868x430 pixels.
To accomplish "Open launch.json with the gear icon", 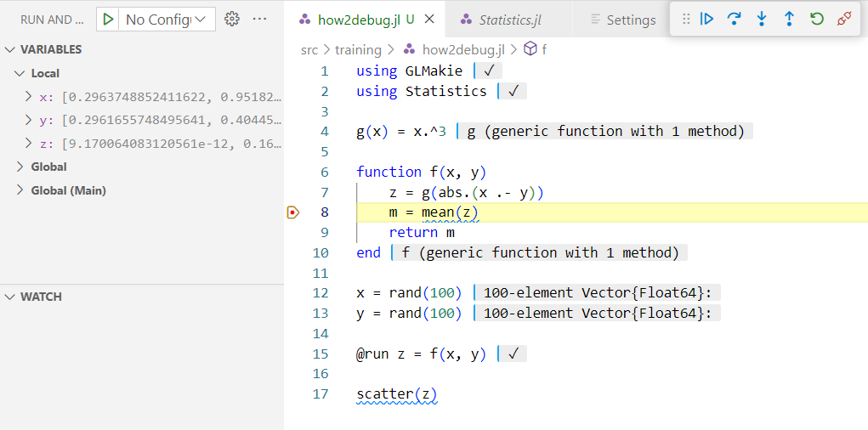I will [232, 19].
